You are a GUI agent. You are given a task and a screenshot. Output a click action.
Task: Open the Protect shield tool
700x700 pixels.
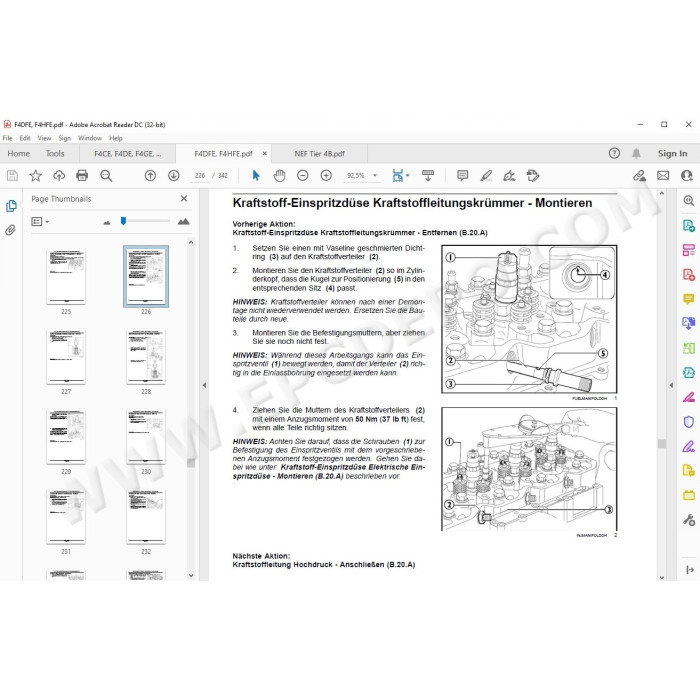pyautogui.click(x=689, y=422)
